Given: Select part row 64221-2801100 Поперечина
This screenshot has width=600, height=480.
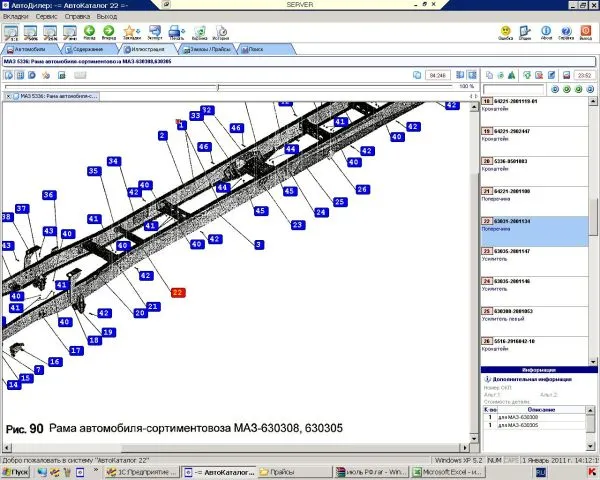Looking at the screenshot, I should coord(535,202).
